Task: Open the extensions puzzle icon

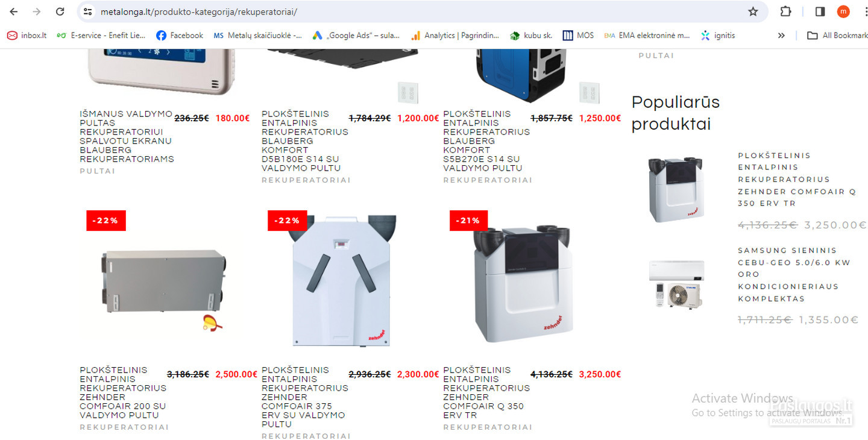Action: click(785, 11)
